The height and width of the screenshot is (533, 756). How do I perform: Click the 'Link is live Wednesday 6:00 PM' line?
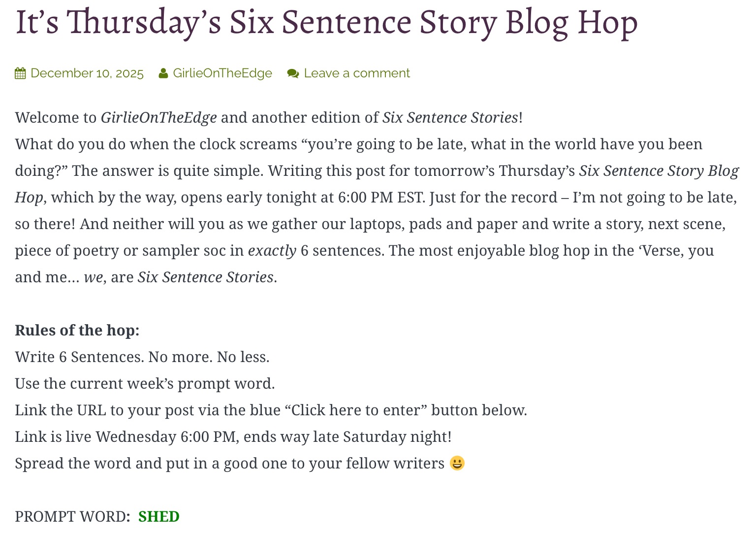[x=233, y=436]
